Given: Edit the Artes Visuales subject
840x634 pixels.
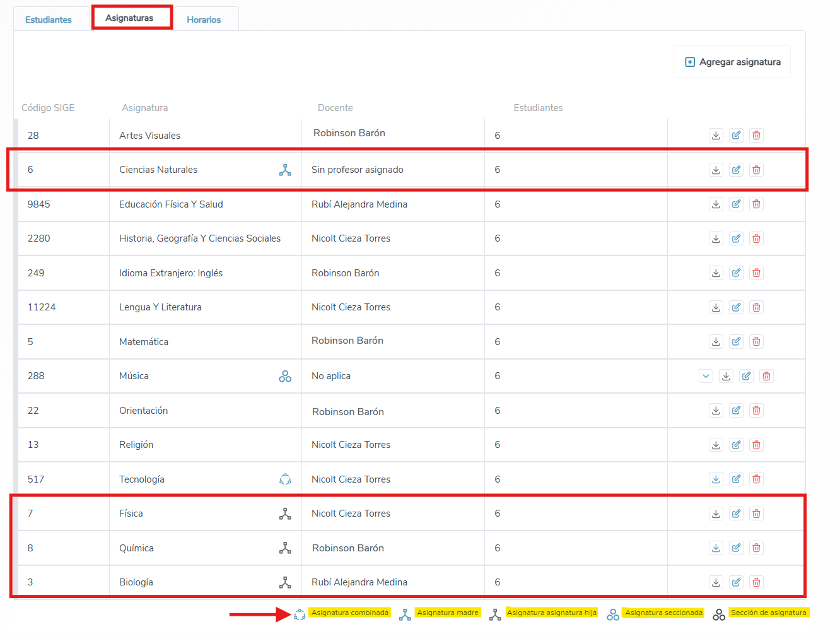Looking at the screenshot, I should 736,135.
